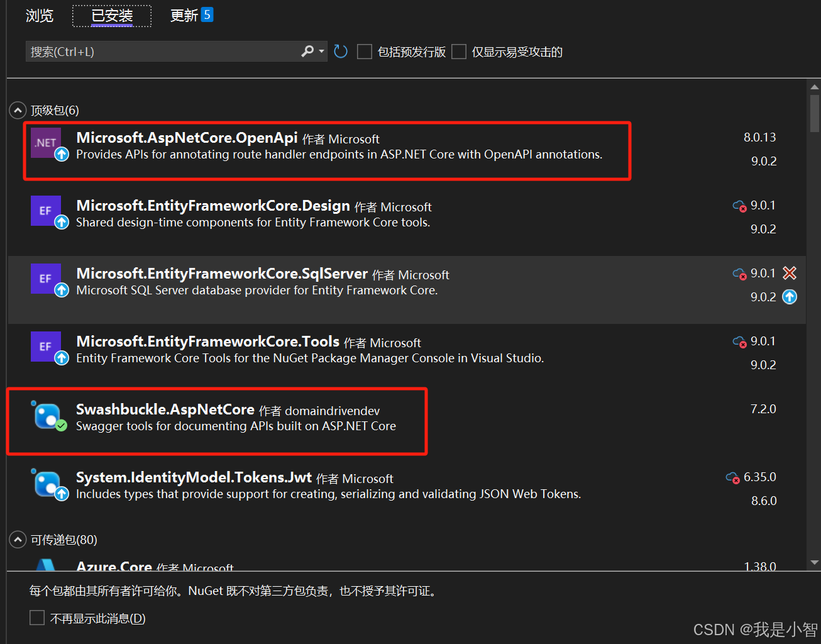Click deprecated cloud icon beside Design 9.0.1
The height and width of the screenshot is (644, 821).
coord(740,206)
